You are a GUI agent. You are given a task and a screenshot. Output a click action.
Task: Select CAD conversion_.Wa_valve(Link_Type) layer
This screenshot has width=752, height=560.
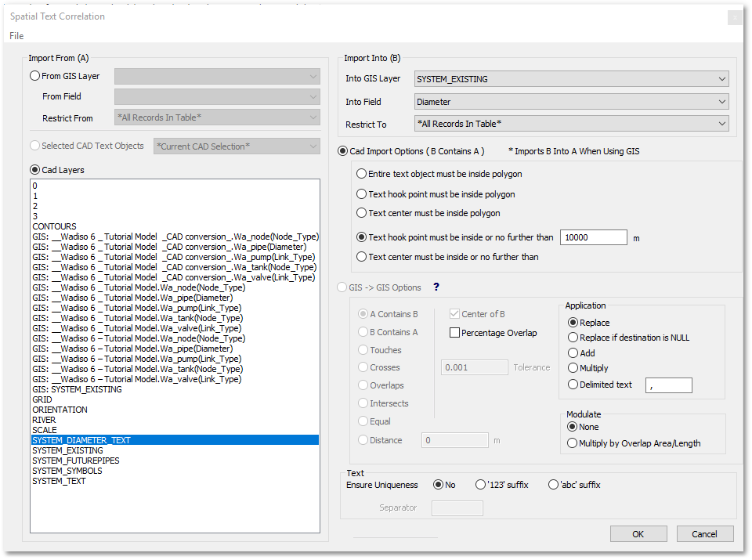point(175,277)
